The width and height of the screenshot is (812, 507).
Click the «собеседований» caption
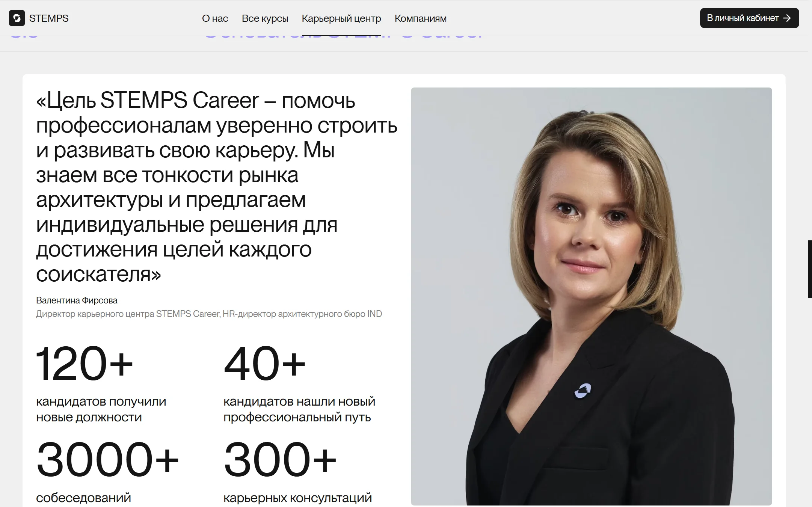(x=83, y=498)
